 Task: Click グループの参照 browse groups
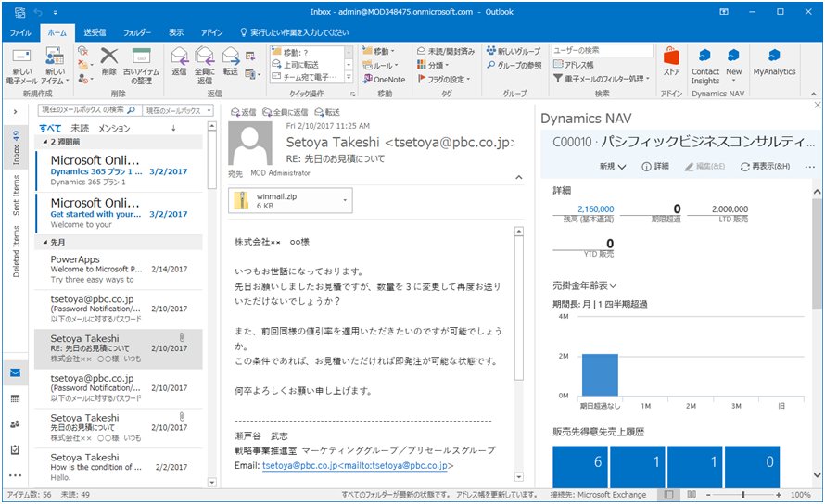tap(514, 65)
